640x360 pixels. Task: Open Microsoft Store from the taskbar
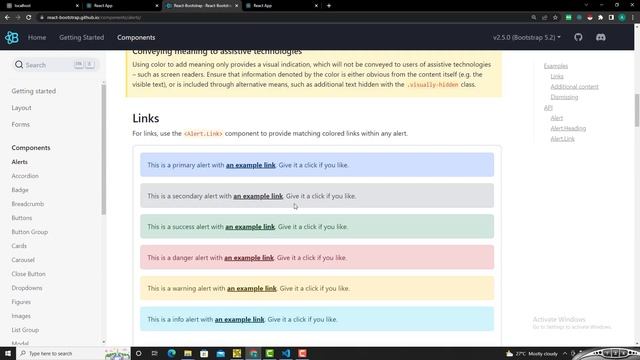[x=204, y=353]
